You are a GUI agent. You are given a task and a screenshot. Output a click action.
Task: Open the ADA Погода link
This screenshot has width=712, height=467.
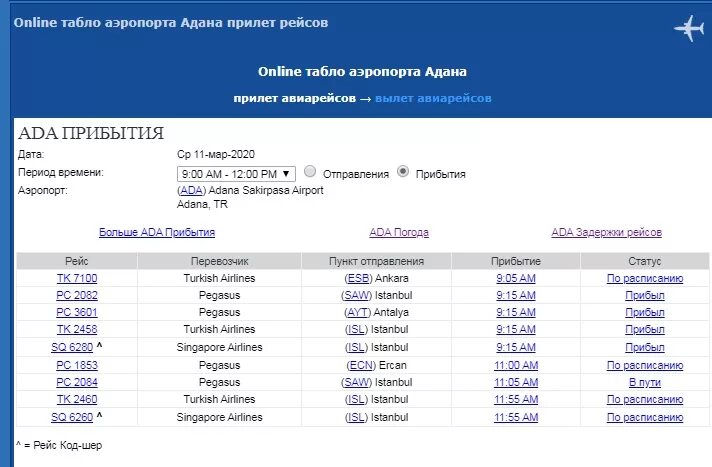pos(399,232)
